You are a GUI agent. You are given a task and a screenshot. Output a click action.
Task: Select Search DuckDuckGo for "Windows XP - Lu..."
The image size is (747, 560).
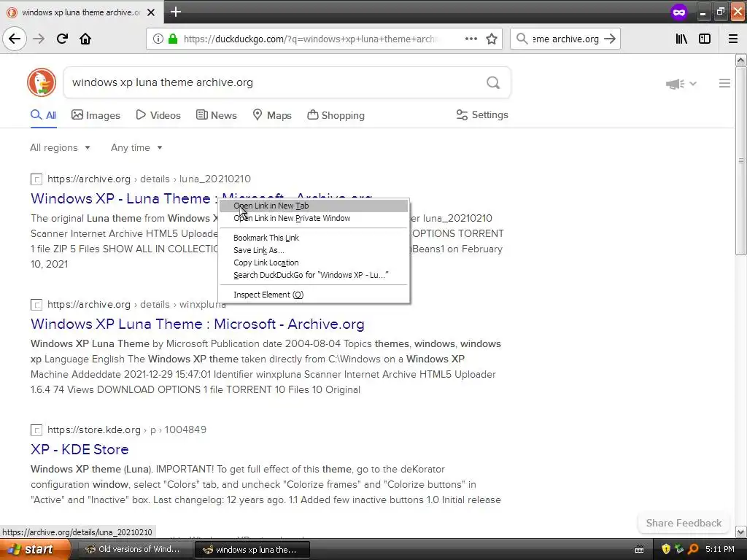click(314, 275)
